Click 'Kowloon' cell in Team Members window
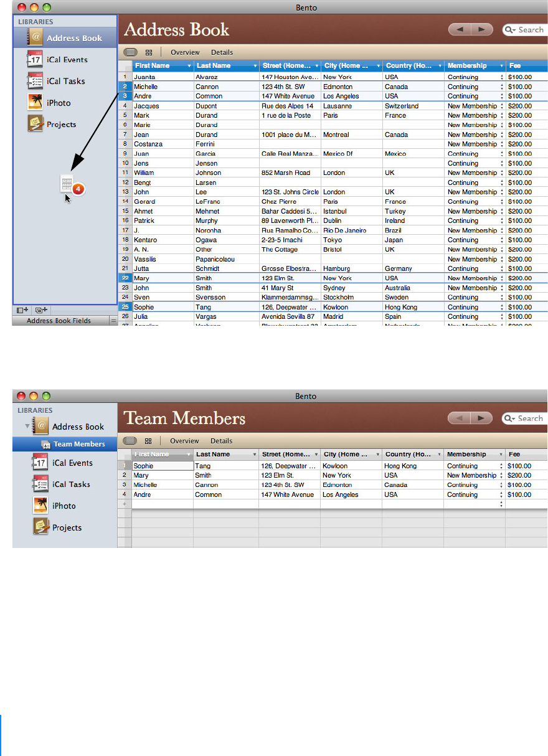The height and width of the screenshot is (756, 548). pyautogui.click(x=351, y=466)
